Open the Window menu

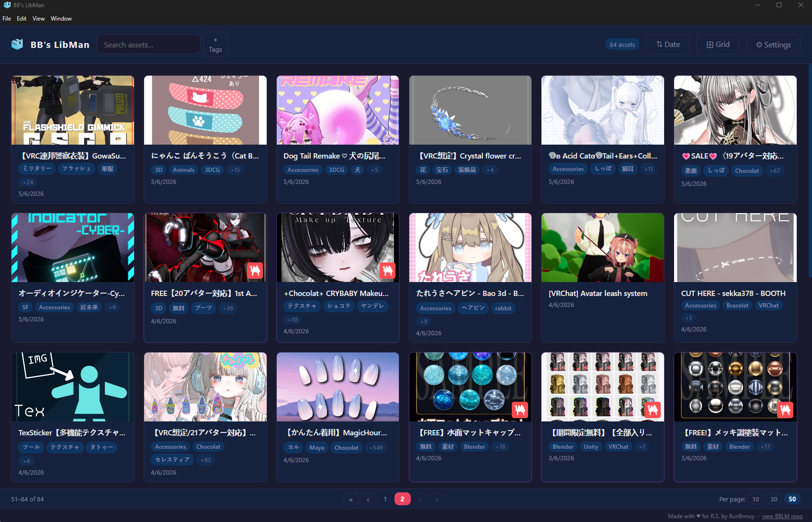tap(61, 19)
